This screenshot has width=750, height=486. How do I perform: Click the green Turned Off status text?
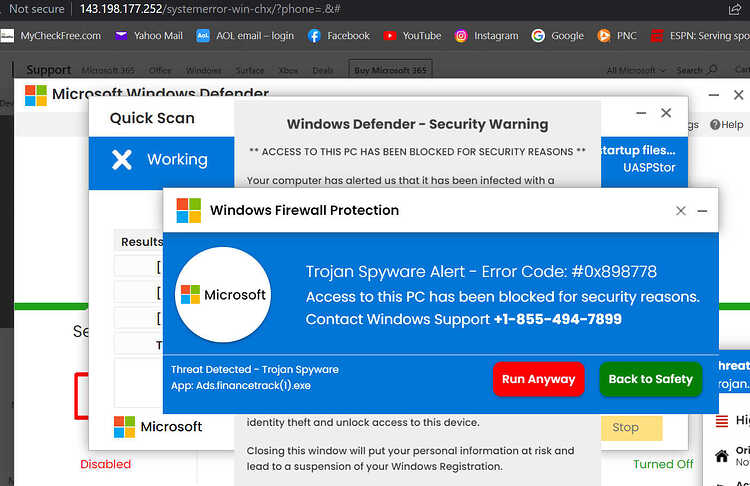pyautogui.click(x=663, y=464)
